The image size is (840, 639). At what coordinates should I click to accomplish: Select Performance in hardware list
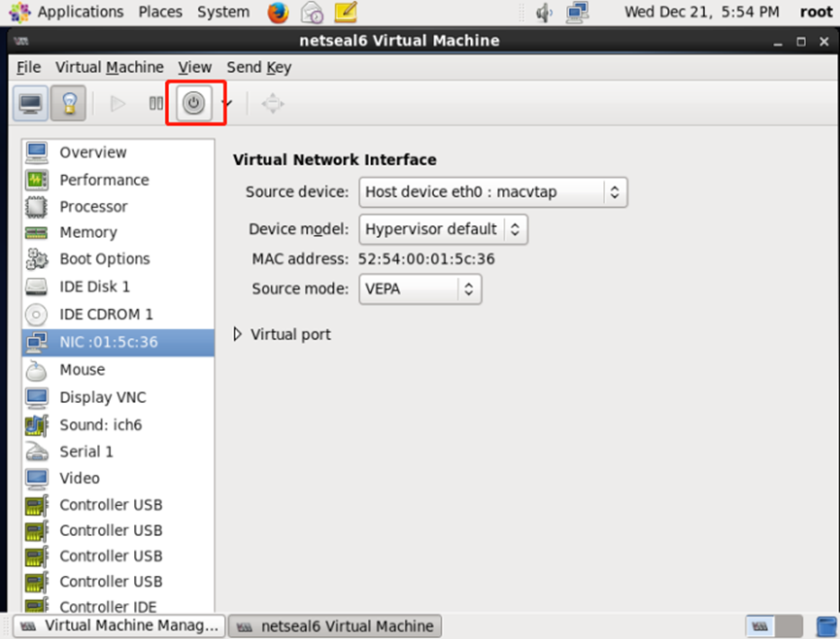[x=118, y=180]
